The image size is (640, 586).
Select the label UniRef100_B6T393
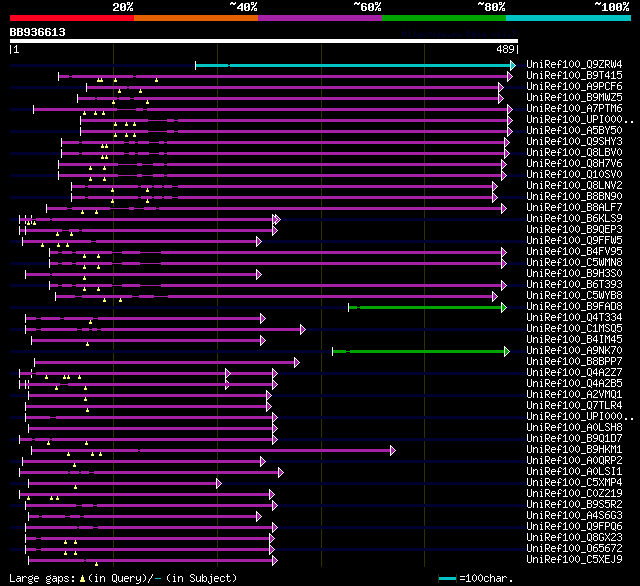point(574,284)
